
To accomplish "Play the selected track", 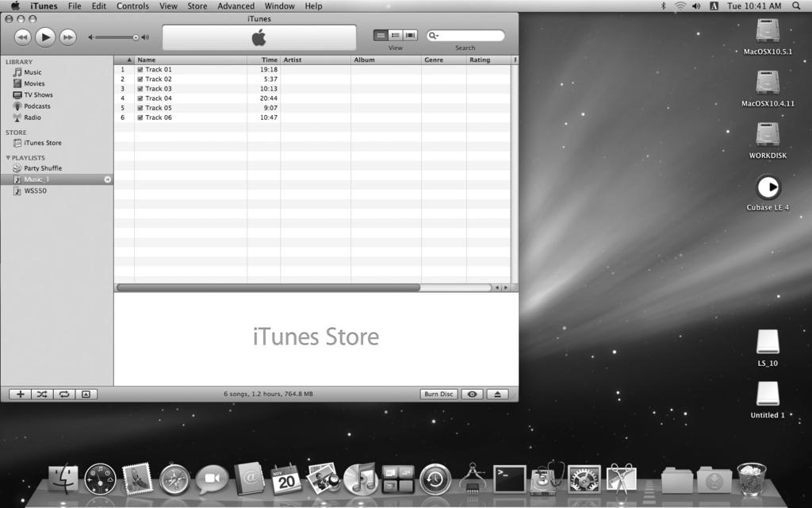I will 45,37.
